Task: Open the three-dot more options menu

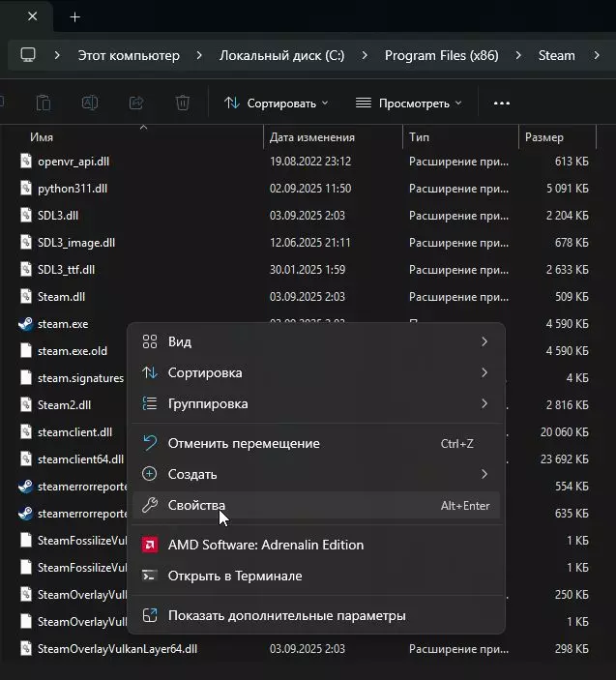Action: [501, 103]
